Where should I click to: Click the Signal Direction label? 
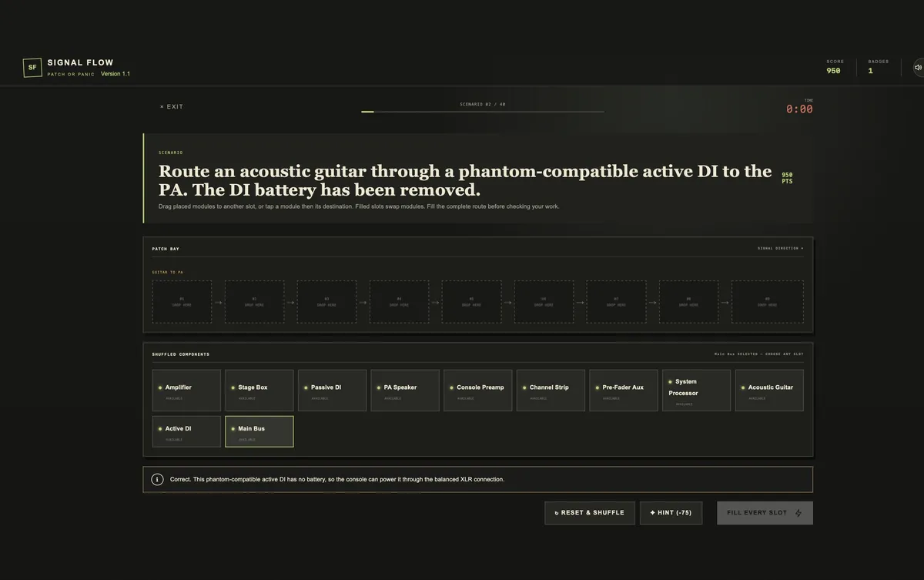pos(781,249)
